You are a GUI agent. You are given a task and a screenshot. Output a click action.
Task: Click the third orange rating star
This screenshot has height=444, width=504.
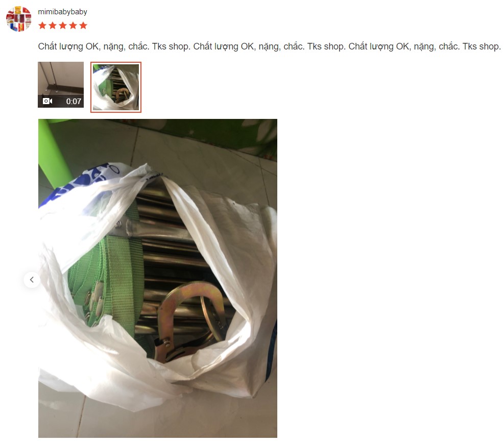point(63,26)
